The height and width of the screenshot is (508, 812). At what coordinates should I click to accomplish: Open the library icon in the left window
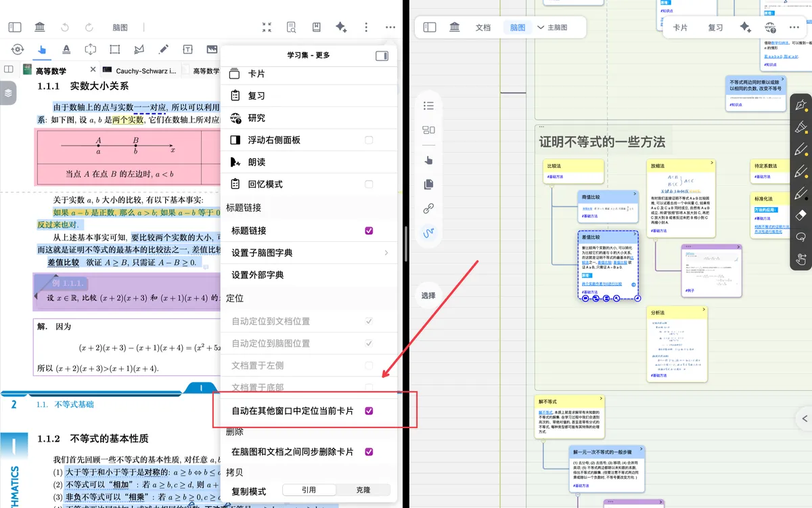click(40, 27)
